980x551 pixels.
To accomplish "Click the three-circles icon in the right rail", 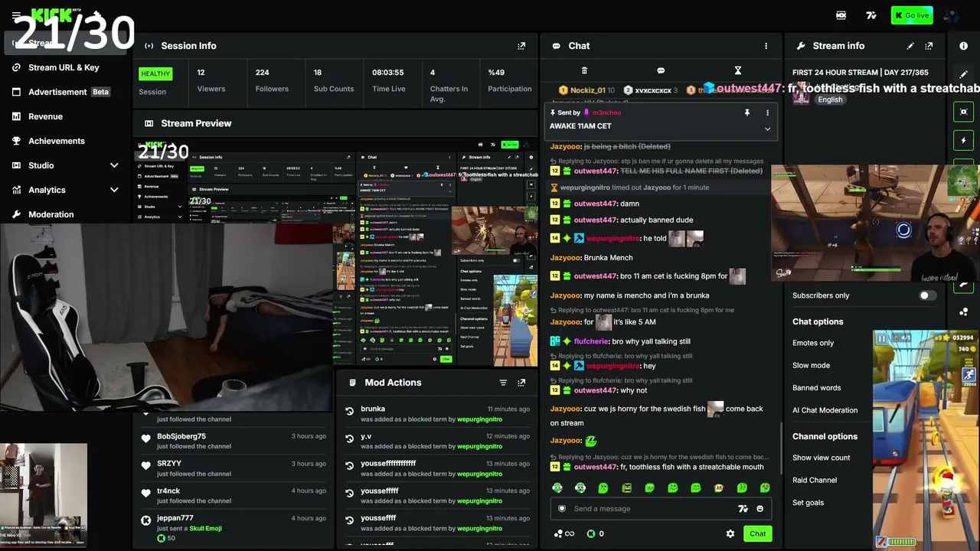I will [x=963, y=311].
